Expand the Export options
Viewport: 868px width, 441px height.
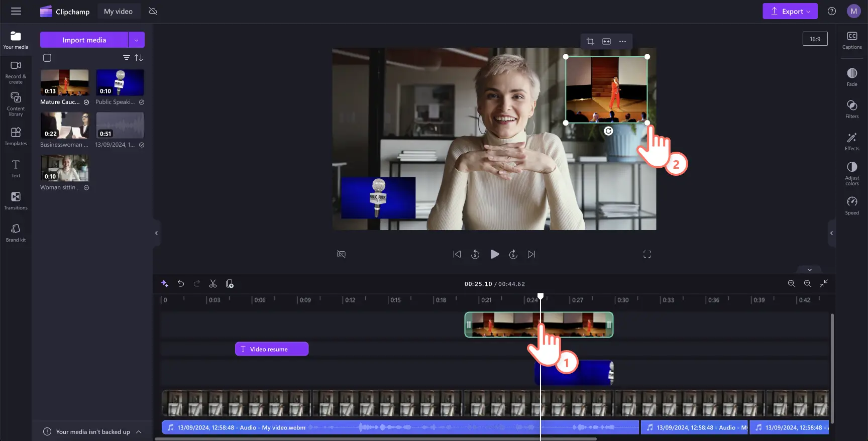[x=809, y=11]
